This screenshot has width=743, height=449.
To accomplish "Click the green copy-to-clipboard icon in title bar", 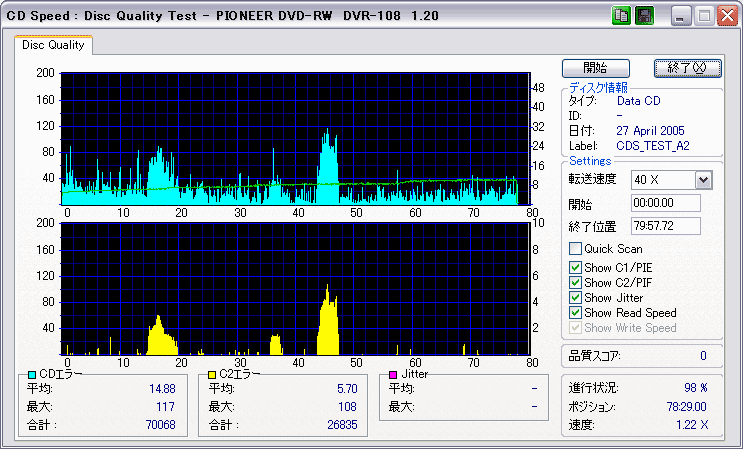I will [x=620, y=16].
